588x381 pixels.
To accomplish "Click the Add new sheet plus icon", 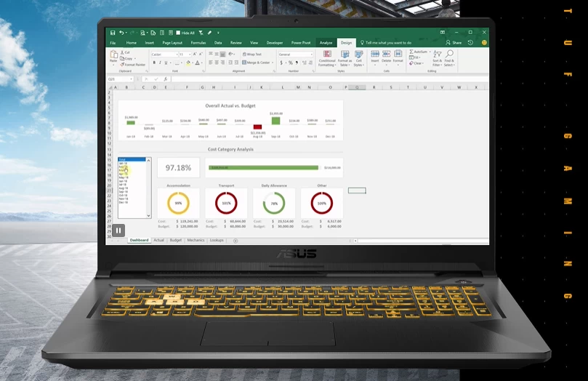I will [x=235, y=240].
